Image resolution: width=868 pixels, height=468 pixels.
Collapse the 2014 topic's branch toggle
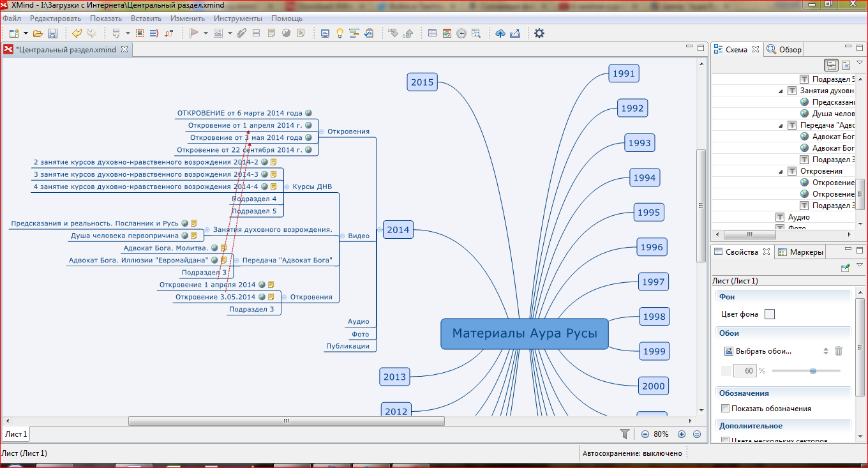380,230
